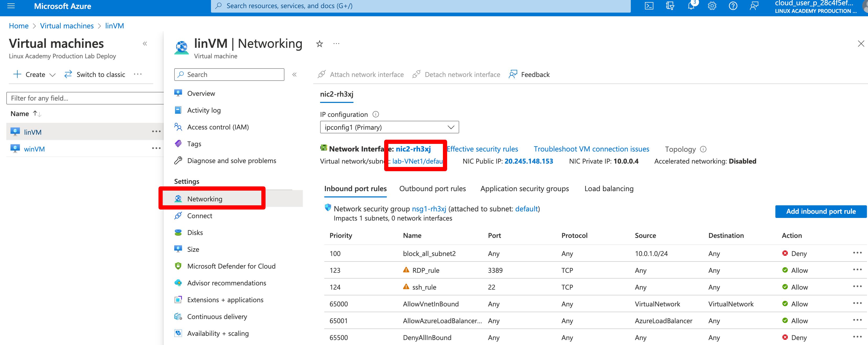
Task: Collapse the Virtual machines list pane
Action: pos(145,44)
